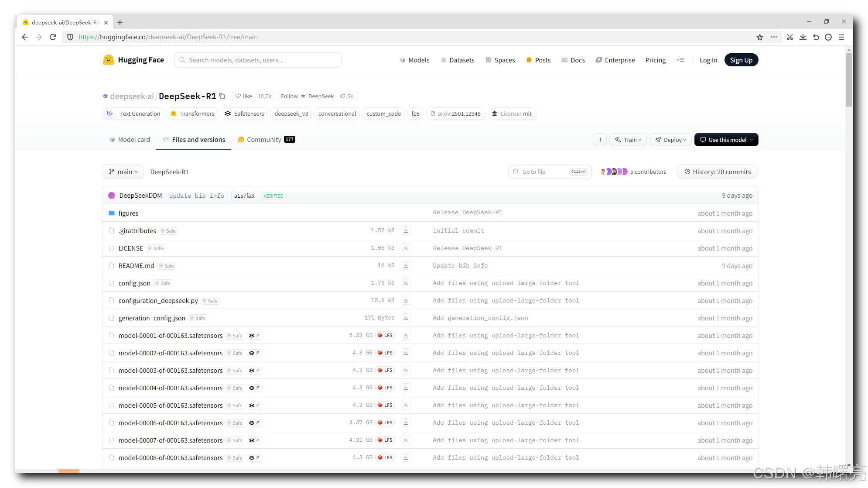Image resolution: width=868 pixels, height=488 pixels.
Task: Click the three-dot more options button
Action: click(600, 140)
